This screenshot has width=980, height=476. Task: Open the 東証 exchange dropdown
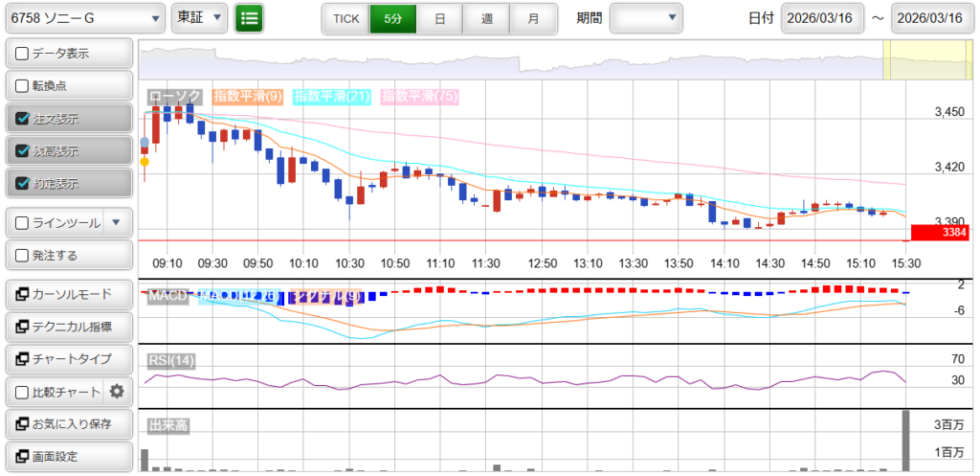199,17
